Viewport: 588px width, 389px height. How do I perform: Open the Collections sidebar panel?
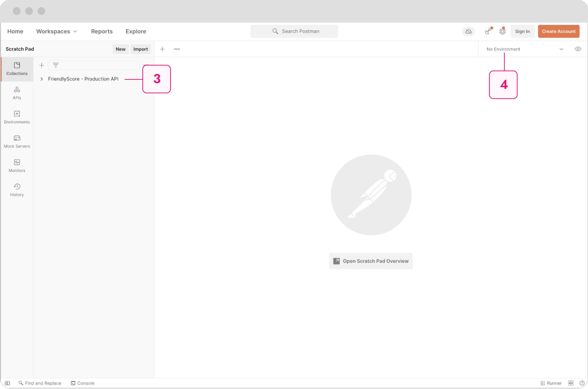click(17, 69)
